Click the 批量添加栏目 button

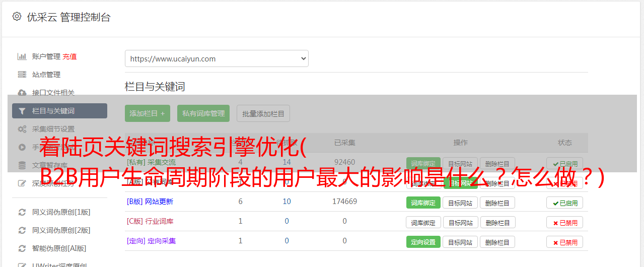click(x=263, y=113)
